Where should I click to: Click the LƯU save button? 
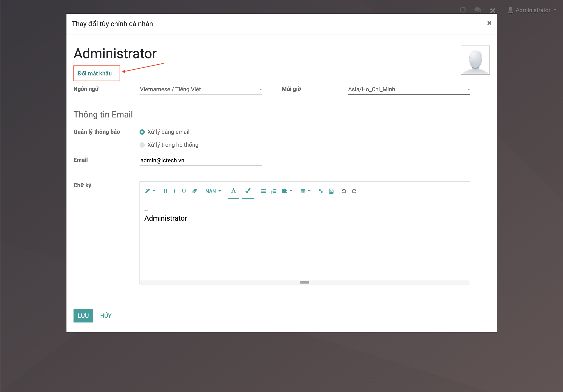83,316
